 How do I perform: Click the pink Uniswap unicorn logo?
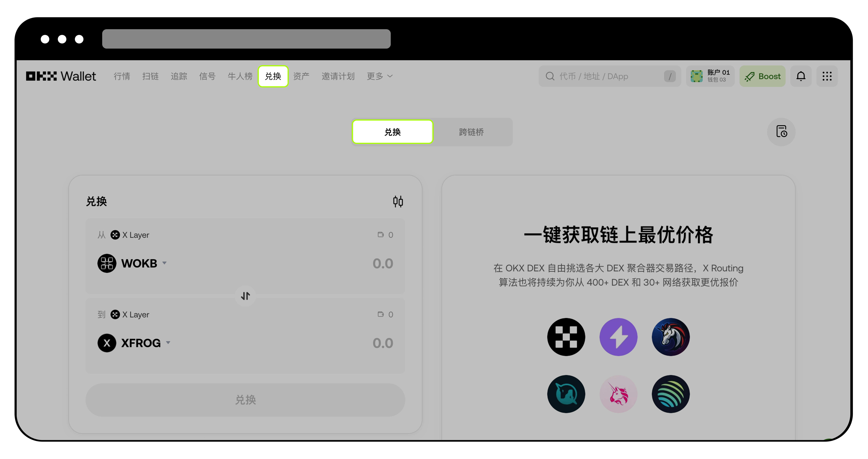[x=618, y=394]
